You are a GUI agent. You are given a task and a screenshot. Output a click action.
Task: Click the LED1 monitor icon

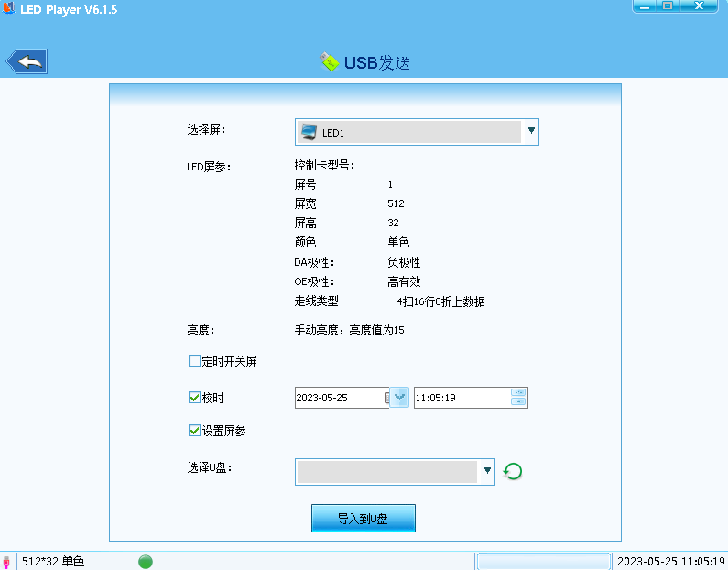[x=309, y=132]
